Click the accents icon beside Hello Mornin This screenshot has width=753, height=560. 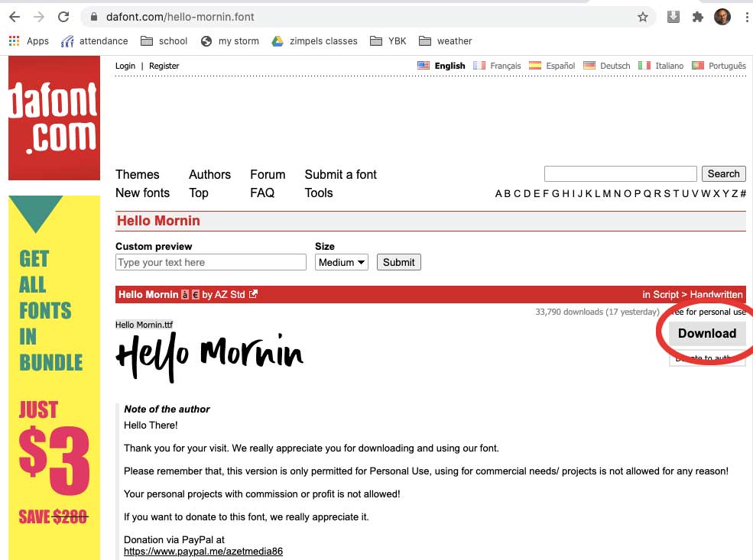(x=185, y=295)
